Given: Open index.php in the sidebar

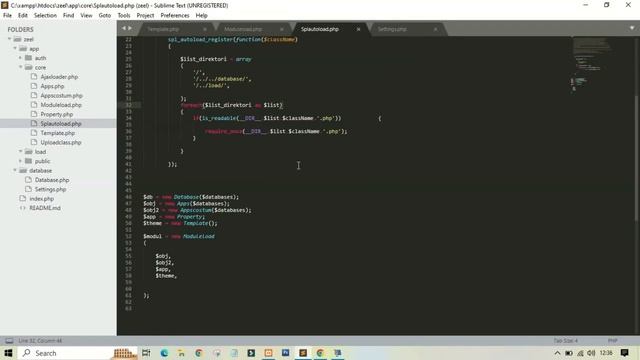Looking at the screenshot, I should tap(42, 199).
